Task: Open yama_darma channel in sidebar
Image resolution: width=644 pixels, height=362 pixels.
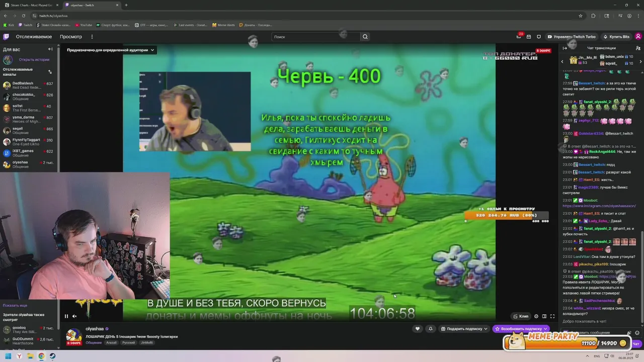Action: click(x=29, y=119)
